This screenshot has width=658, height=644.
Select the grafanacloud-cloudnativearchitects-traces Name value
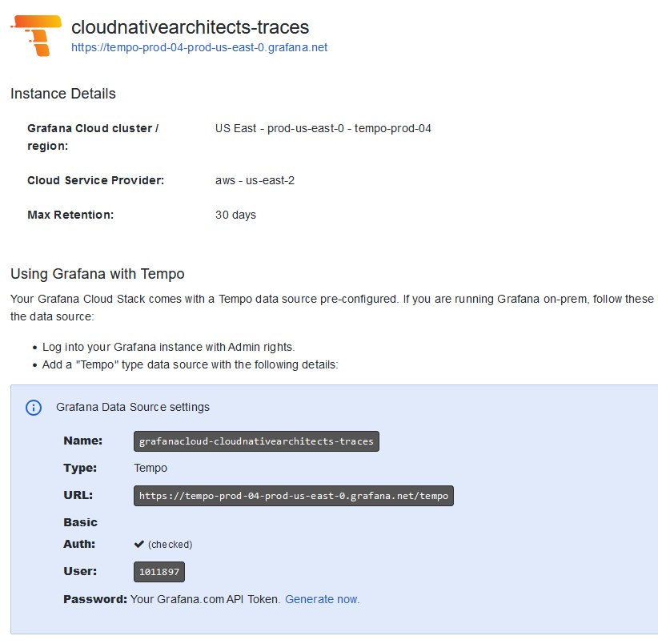tap(255, 441)
